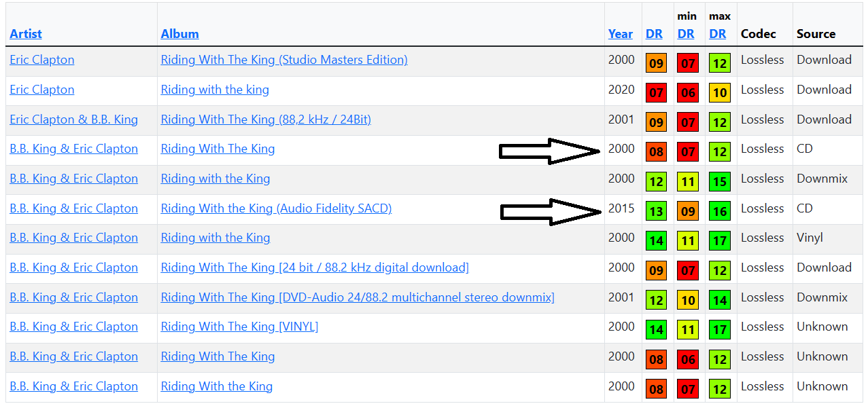Click the red DR 07 badge in the 2020 row
868x406 pixels.
click(657, 92)
